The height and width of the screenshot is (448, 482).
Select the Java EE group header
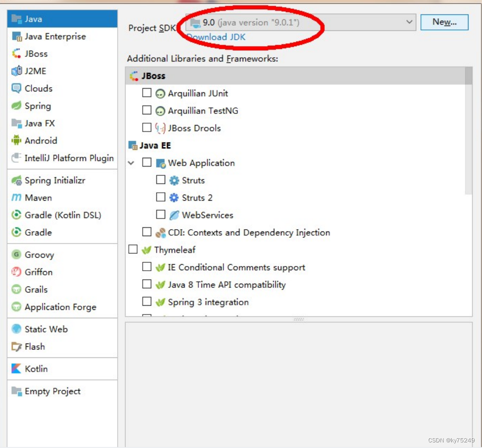295,145
